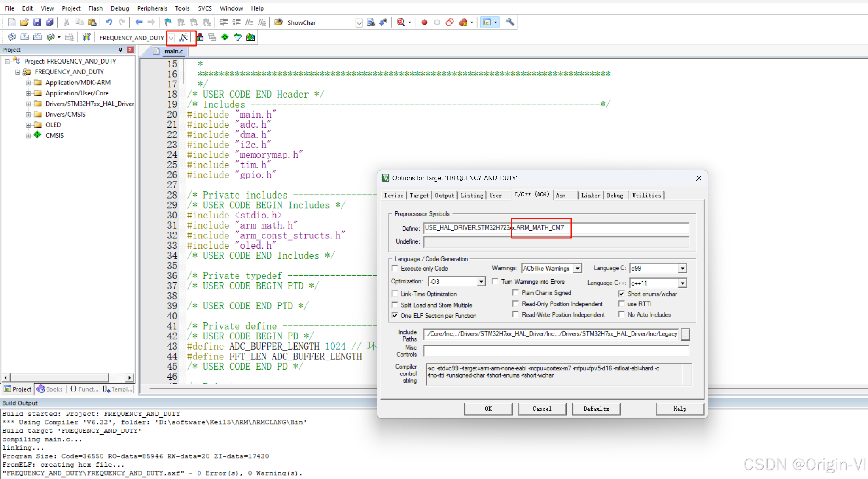This screenshot has width=868, height=479.
Task: Switch to the Linker tab
Action: click(590, 195)
